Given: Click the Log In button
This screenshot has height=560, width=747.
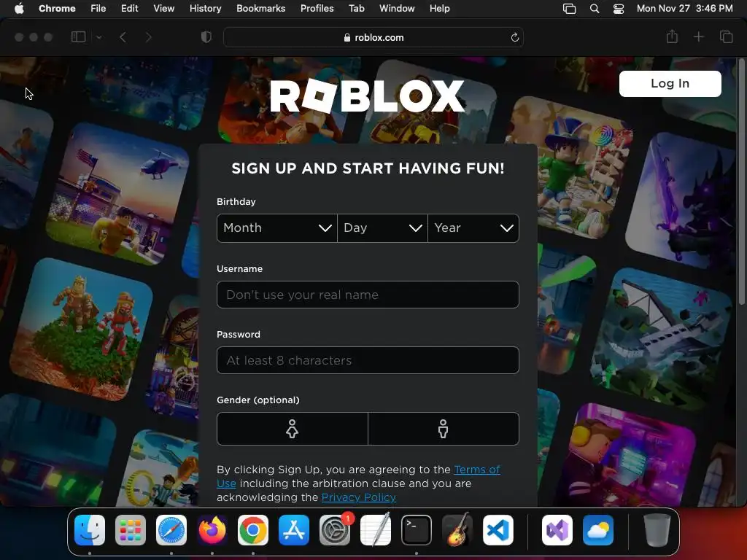Looking at the screenshot, I should coord(670,83).
